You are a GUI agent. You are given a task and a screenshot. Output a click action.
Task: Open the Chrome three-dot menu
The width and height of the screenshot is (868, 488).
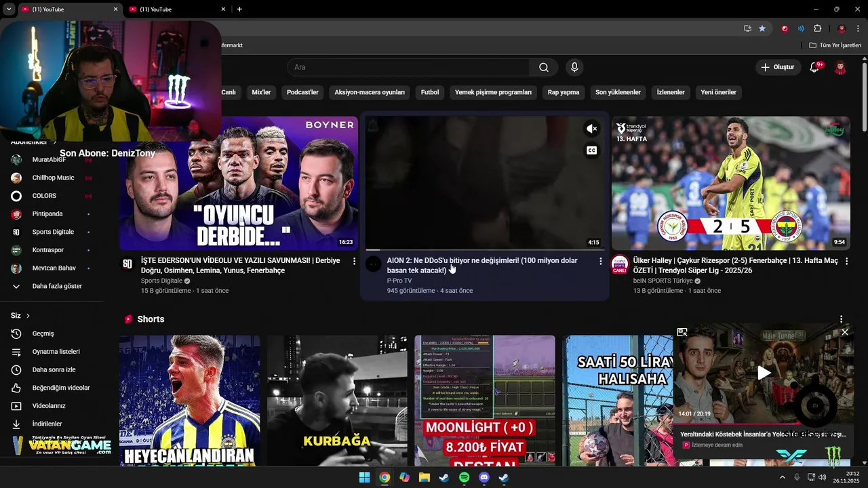click(858, 28)
